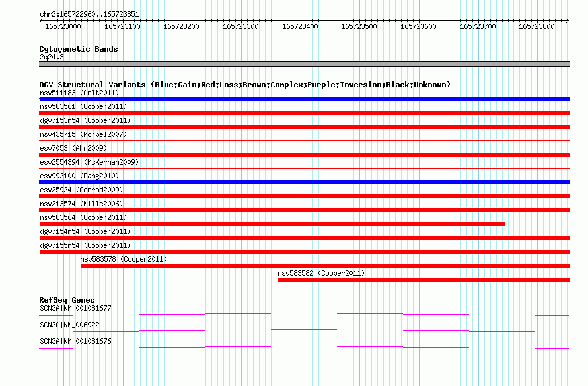Click the magenta line of SCN3A|NM_001081677
This screenshot has width=588, height=386.
[x=304, y=315]
